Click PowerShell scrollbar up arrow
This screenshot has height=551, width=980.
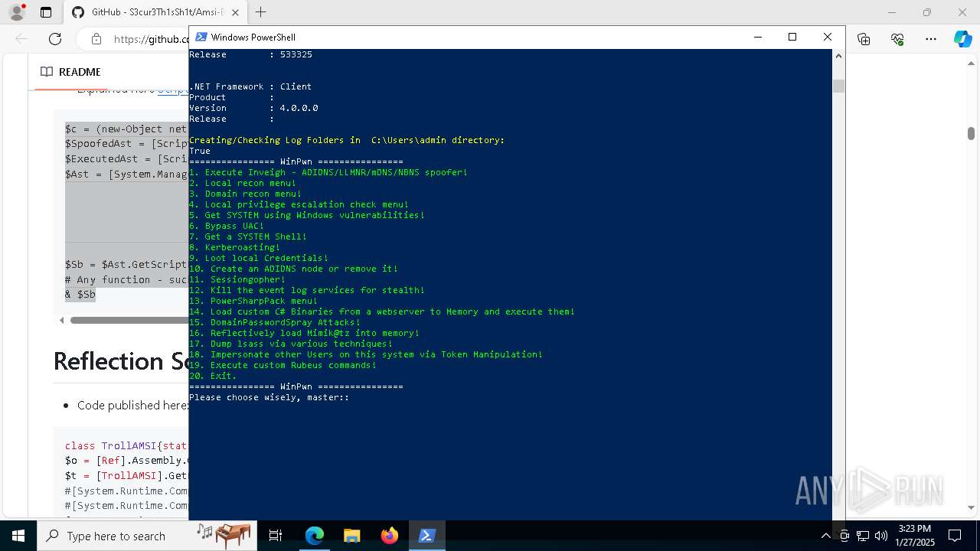pyautogui.click(x=838, y=55)
